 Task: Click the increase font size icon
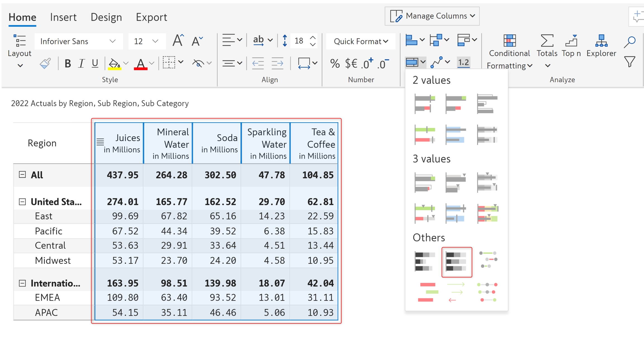coord(178,41)
